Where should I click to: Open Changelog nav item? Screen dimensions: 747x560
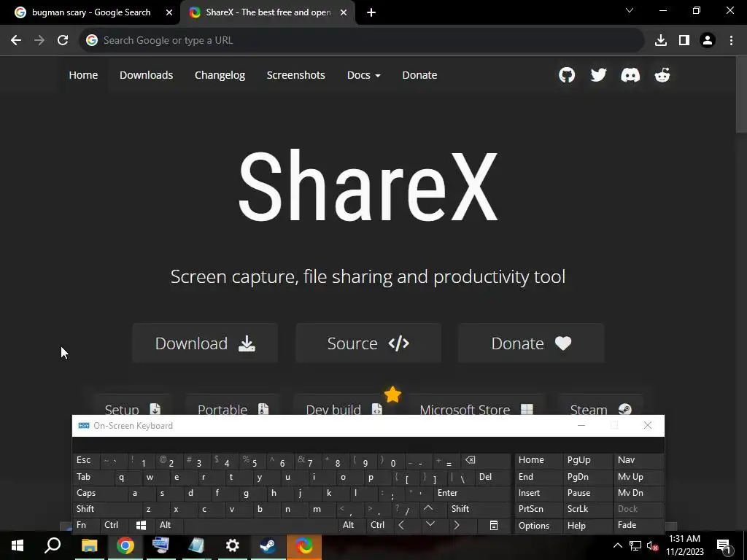coord(220,75)
